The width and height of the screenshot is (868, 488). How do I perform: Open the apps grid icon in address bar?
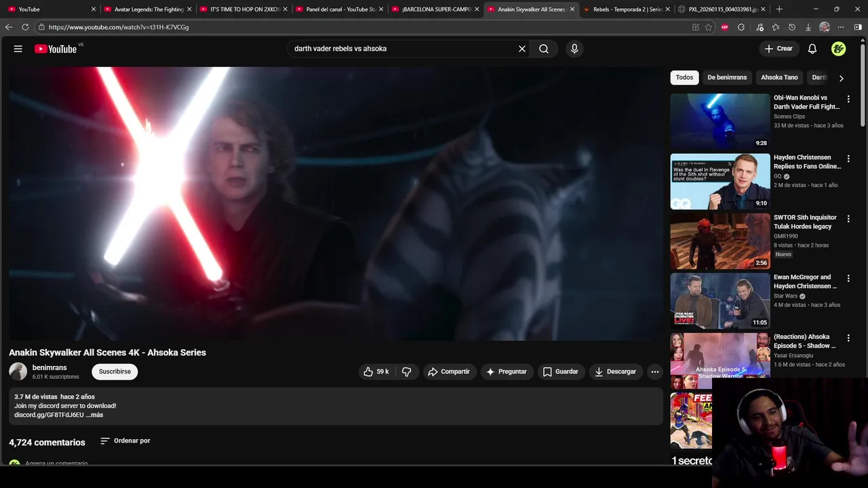(695, 27)
